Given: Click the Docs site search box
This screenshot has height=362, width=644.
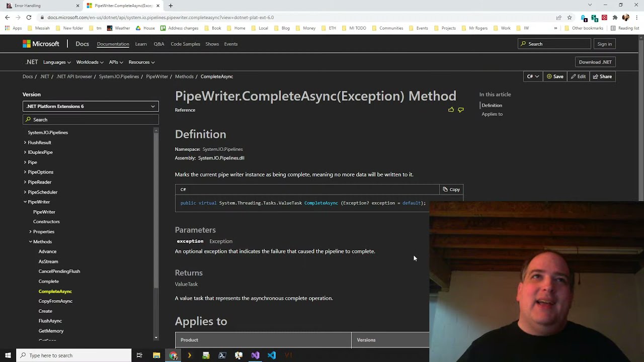Looking at the screenshot, I should point(554,44).
